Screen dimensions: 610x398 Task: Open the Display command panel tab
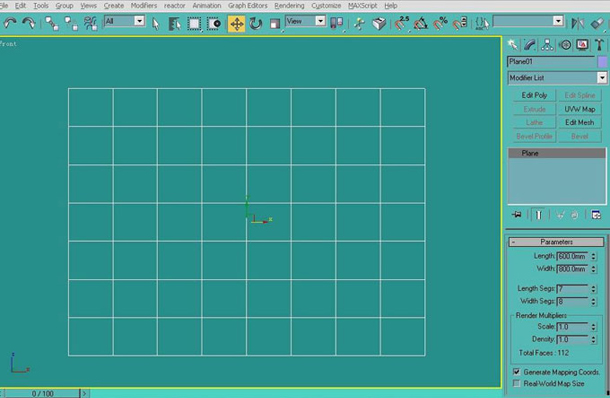coord(582,45)
